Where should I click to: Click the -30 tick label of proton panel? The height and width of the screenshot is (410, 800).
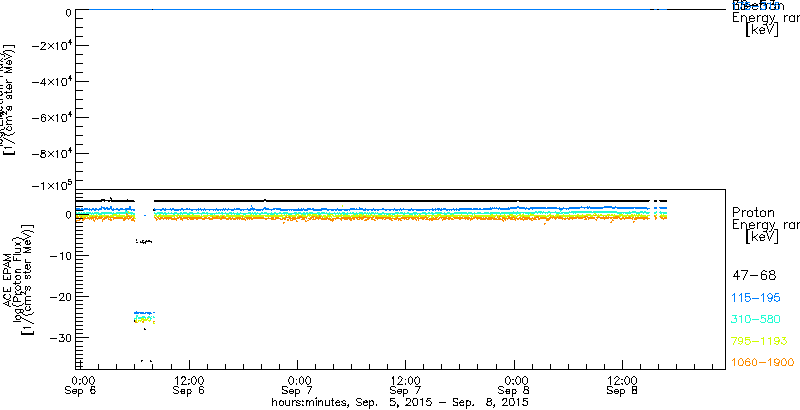[x=60, y=338]
